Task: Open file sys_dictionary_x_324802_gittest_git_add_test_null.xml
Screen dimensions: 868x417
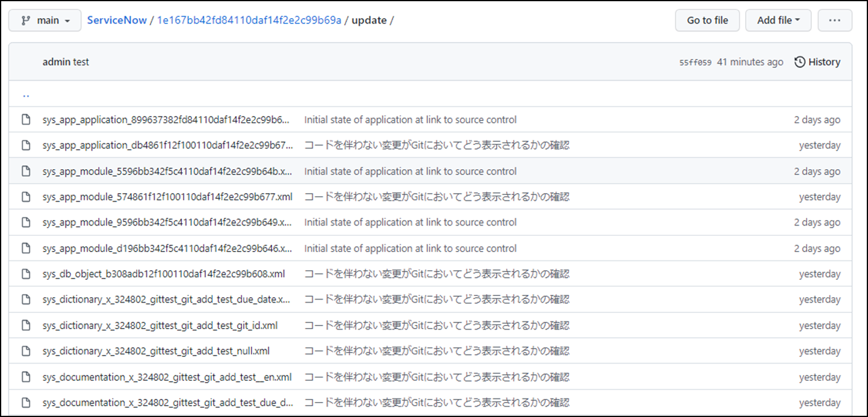Action: [x=156, y=351]
